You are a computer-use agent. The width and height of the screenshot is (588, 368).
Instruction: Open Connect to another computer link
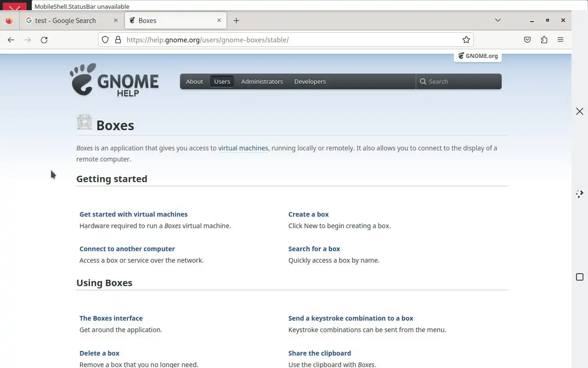coord(127,249)
